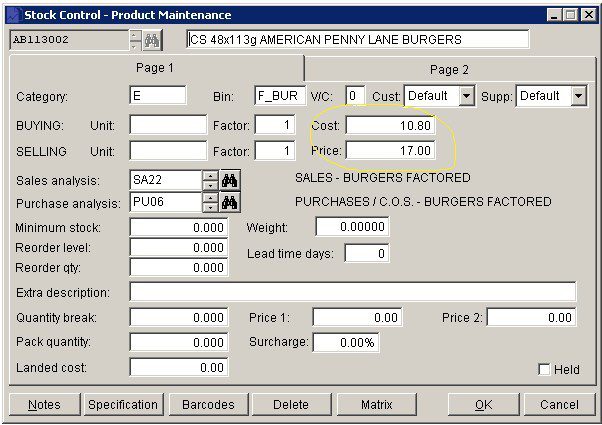The image size is (602, 425).
Task: Click the Extra description field
Action: click(x=353, y=292)
